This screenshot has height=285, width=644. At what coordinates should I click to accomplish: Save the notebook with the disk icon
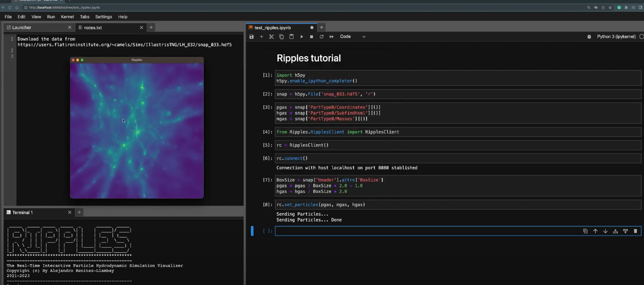pyautogui.click(x=251, y=37)
